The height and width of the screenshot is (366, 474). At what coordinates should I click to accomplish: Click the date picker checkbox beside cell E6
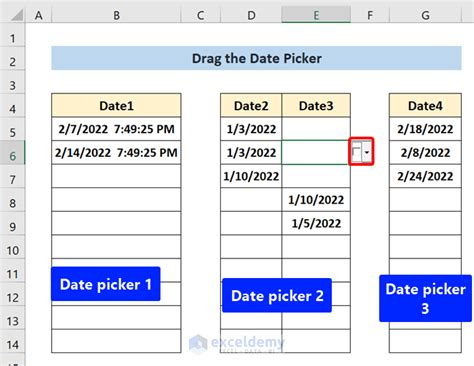pyautogui.click(x=356, y=152)
